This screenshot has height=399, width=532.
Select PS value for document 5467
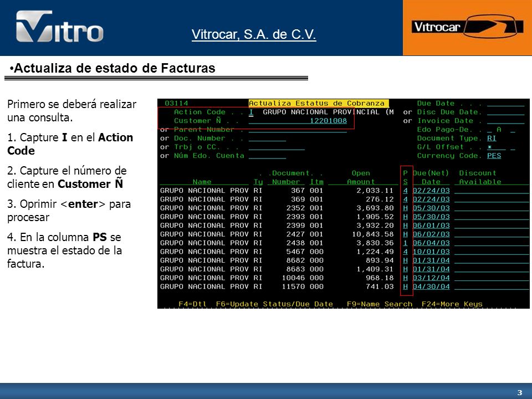point(406,252)
